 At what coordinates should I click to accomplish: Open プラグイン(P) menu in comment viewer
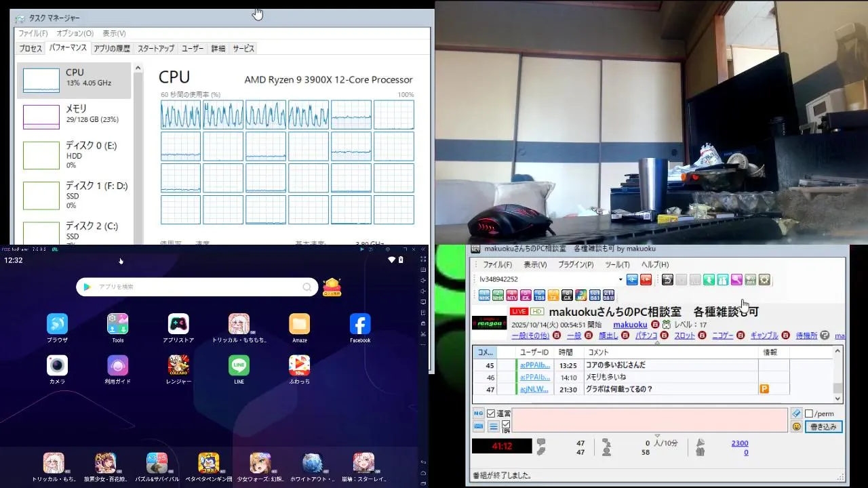[x=575, y=265]
